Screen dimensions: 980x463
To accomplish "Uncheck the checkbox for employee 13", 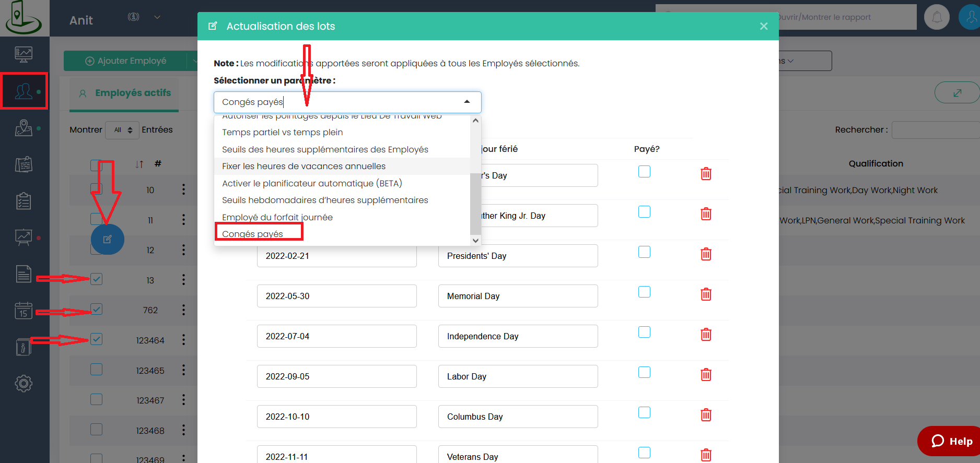I will click(97, 279).
